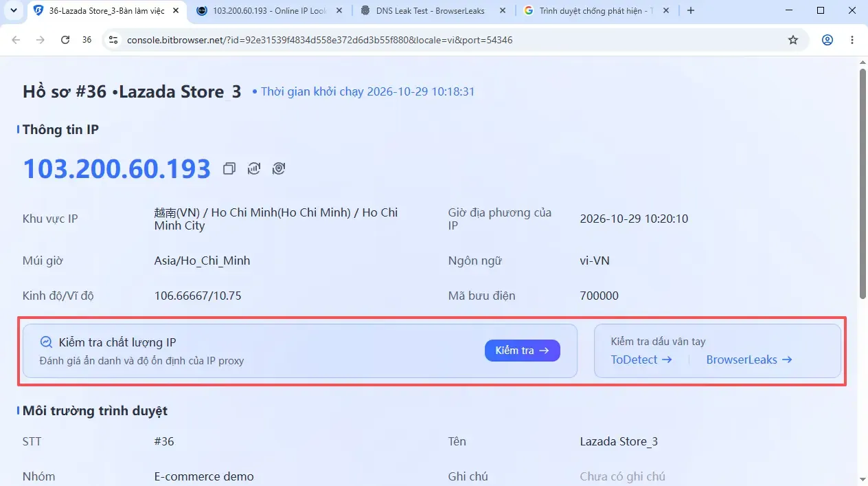Image resolution: width=868 pixels, height=486 pixels.
Task: Click the large IP address 103.200.60.193
Action: tap(117, 168)
